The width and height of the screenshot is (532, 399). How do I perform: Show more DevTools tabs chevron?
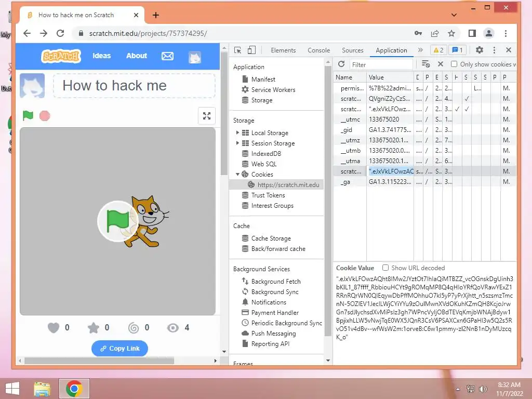click(420, 50)
